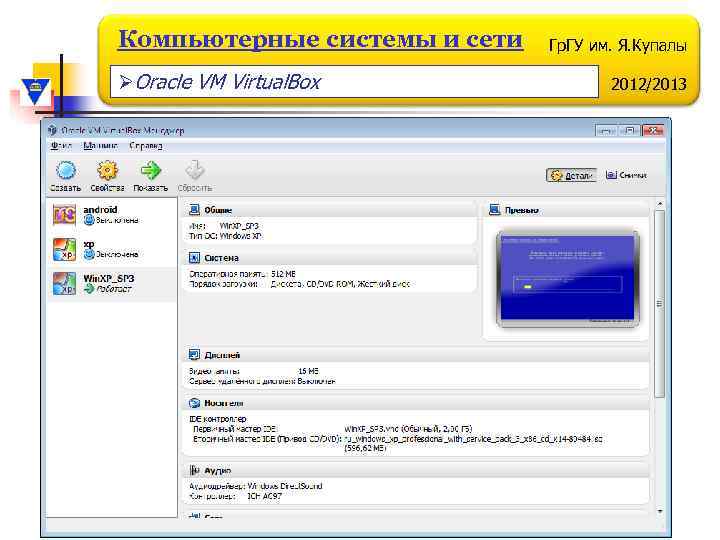
Task: Select the xp VM icon
Action: (x=64, y=249)
